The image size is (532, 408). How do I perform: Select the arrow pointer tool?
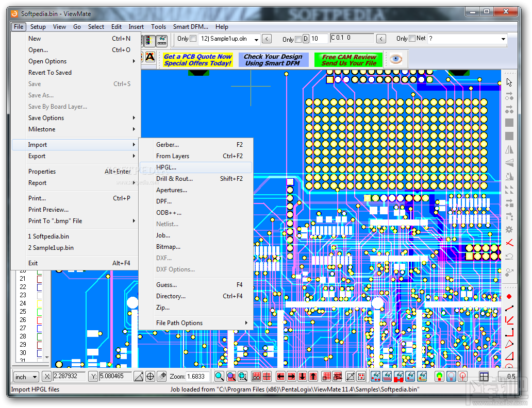(509, 82)
